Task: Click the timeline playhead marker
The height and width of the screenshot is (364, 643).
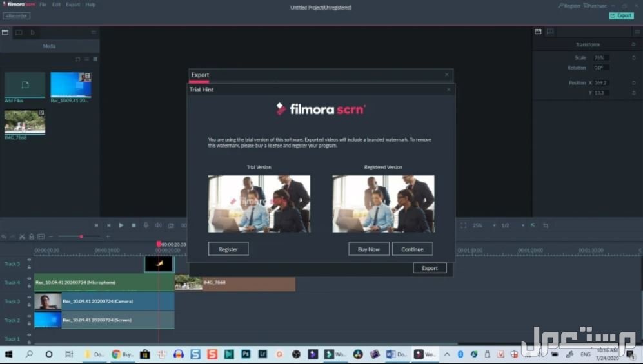Action: pyautogui.click(x=159, y=244)
